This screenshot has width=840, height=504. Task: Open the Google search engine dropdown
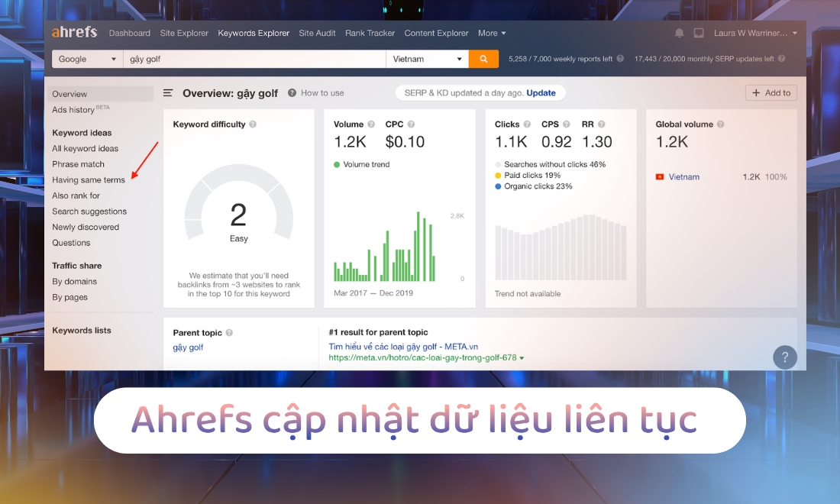pos(86,58)
